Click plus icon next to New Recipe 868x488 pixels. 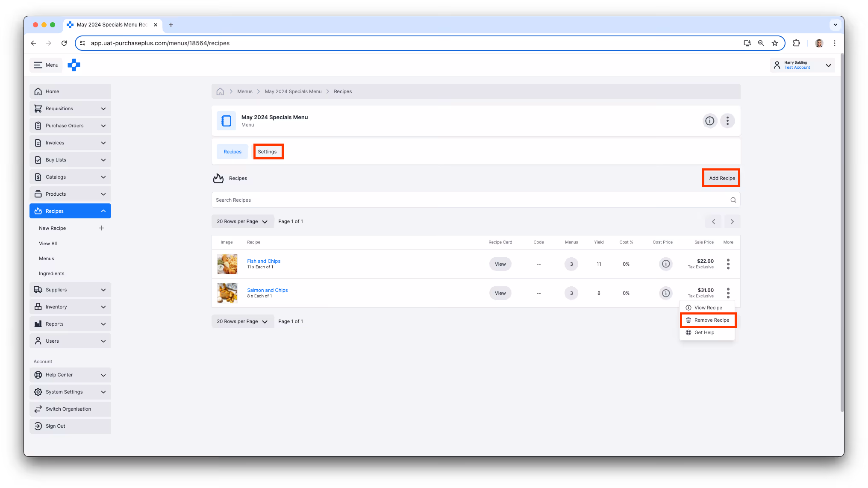coord(101,228)
